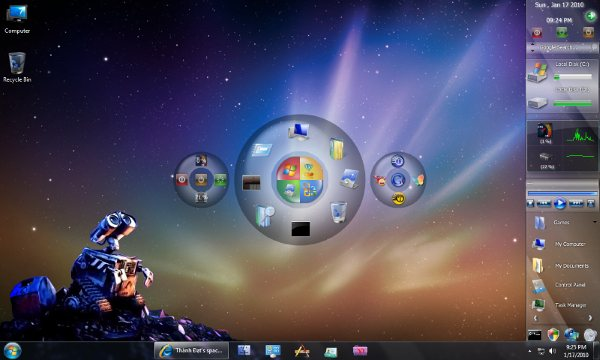Screen dimensions: 600x360
Task: Click the fast-forward button right of play
Action: pos(576,204)
